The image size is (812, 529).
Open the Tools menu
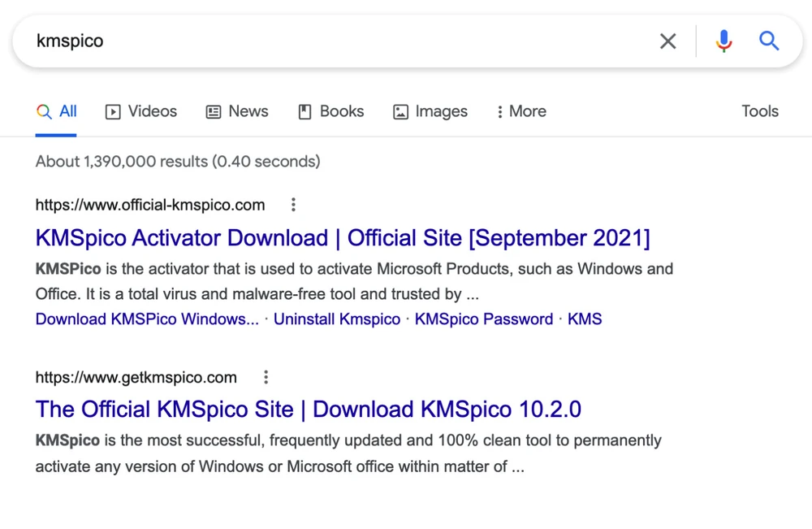[x=759, y=111]
